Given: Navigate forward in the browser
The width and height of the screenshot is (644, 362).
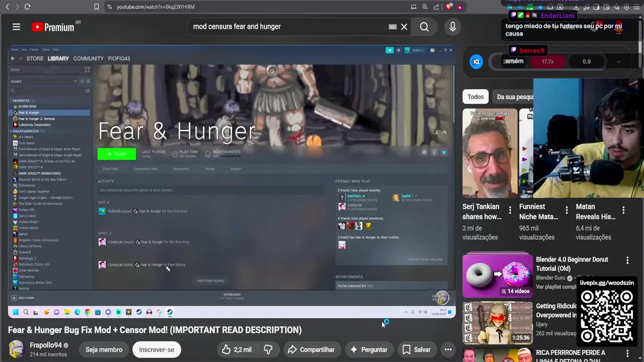Looking at the screenshot, I should pos(17,7).
